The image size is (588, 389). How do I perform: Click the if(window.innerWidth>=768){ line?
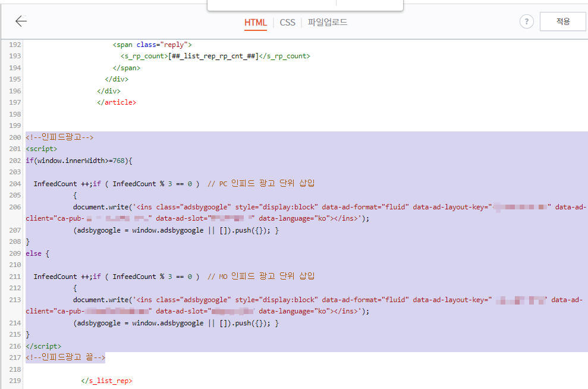click(79, 161)
